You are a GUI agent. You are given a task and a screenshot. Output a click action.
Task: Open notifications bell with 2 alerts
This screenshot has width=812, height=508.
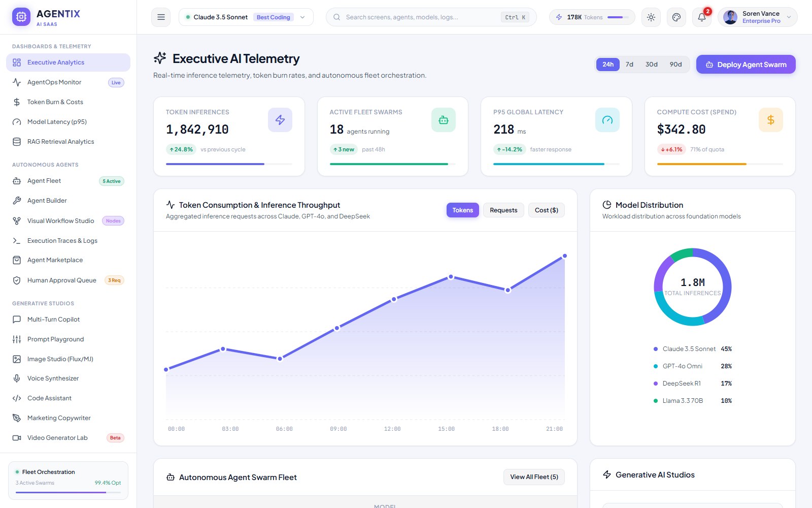(702, 17)
